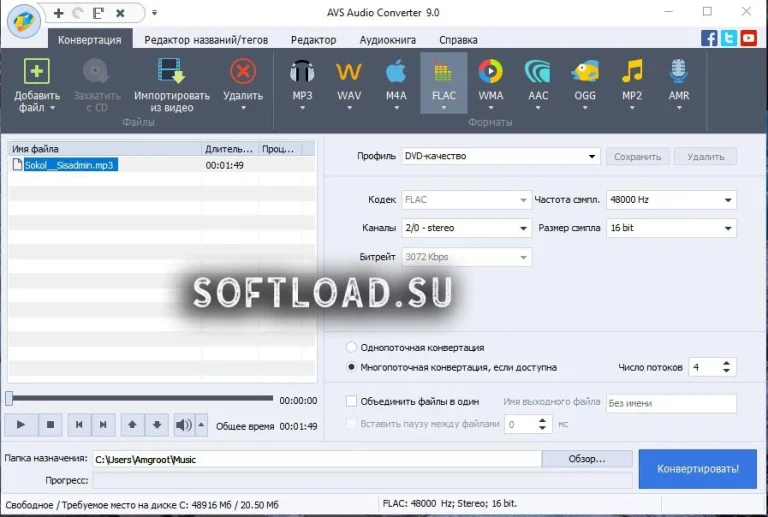The height and width of the screenshot is (517, 768).
Task: Select the MP2 music note icon
Action: pyautogui.click(x=632, y=71)
